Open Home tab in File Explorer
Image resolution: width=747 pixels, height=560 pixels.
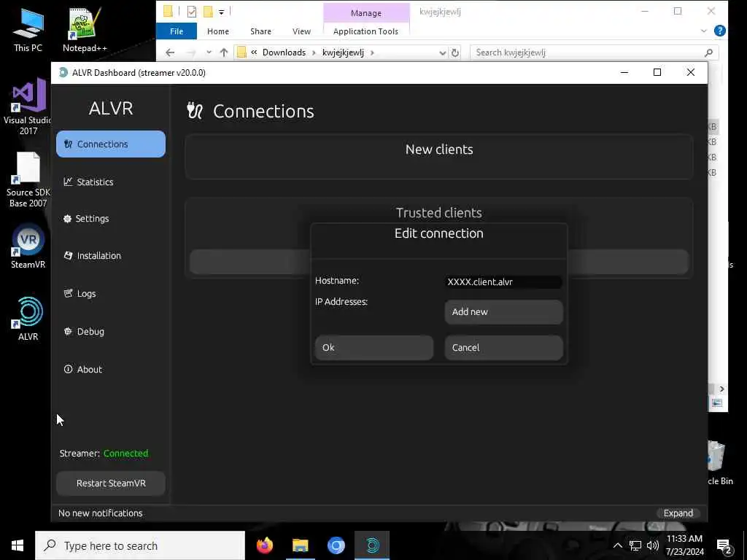(217, 31)
